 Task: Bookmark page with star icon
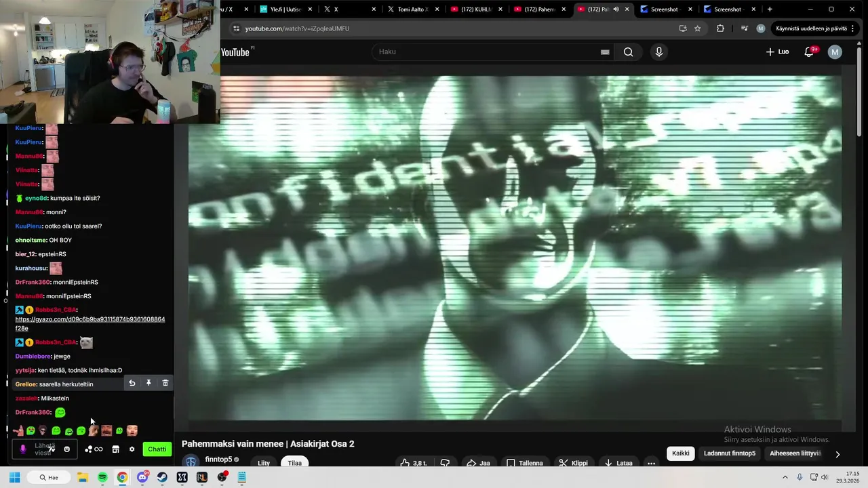(697, 28)
